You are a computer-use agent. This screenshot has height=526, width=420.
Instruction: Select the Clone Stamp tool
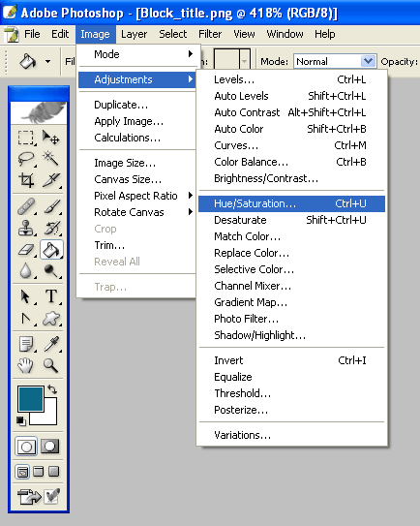coord(26,228)
